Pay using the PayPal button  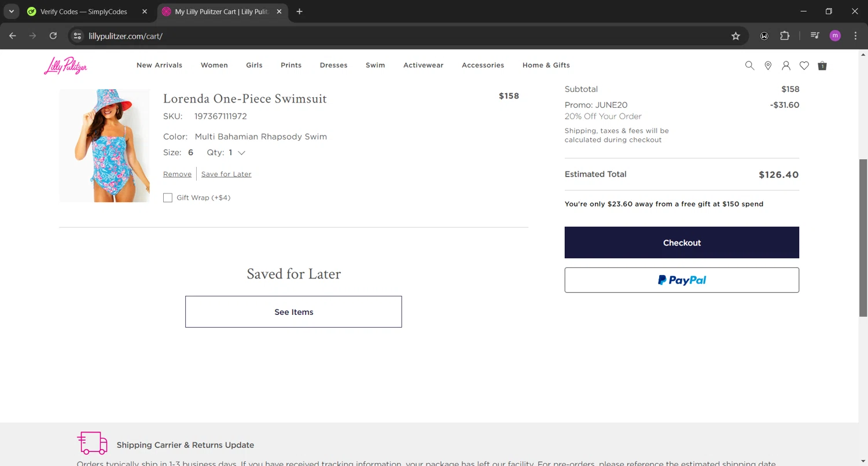point(682,280)
